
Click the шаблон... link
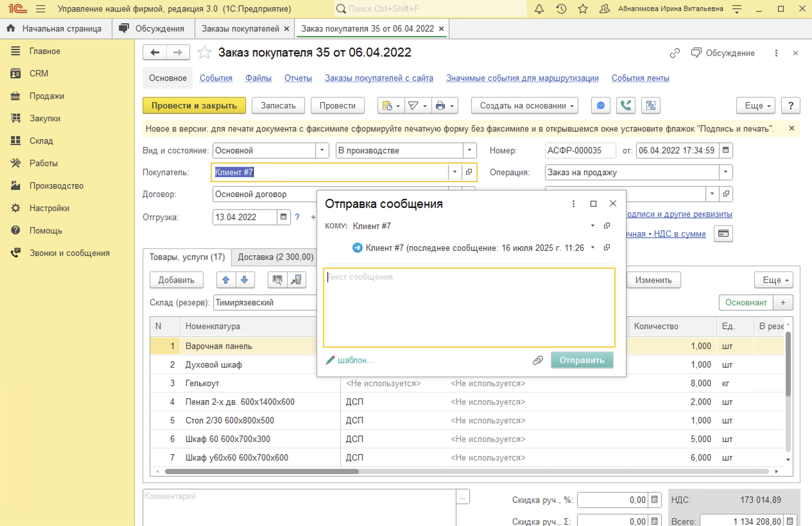tap(355, 361)
